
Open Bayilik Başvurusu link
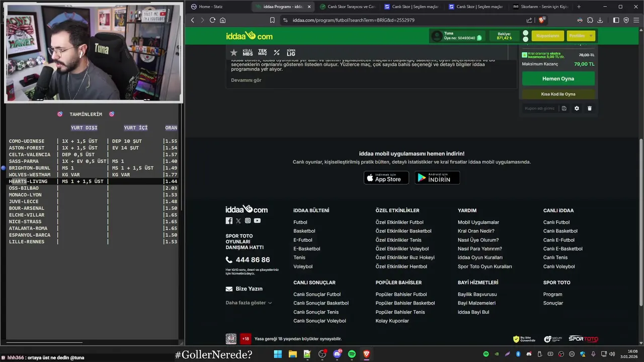pyautogui.click(x=477, y=294)
